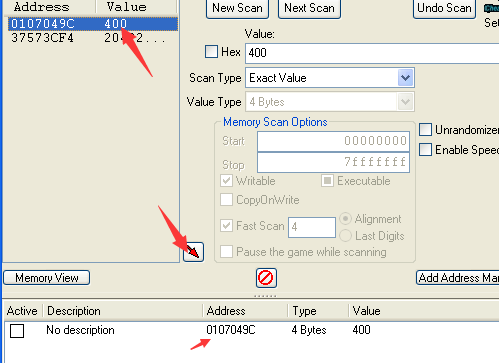Toggle the Fast Scan checkbox
This screenshot has width=499, height=363.
pyautogui.click(x=227, y=226)
